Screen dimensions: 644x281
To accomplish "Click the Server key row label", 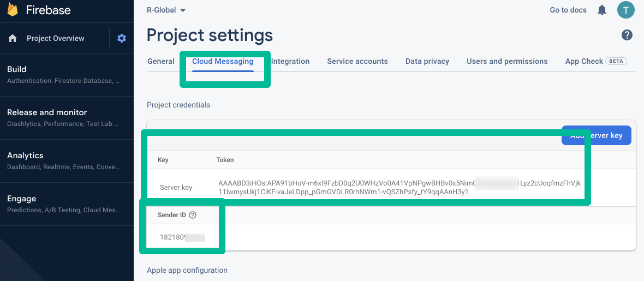I will 176,188.
